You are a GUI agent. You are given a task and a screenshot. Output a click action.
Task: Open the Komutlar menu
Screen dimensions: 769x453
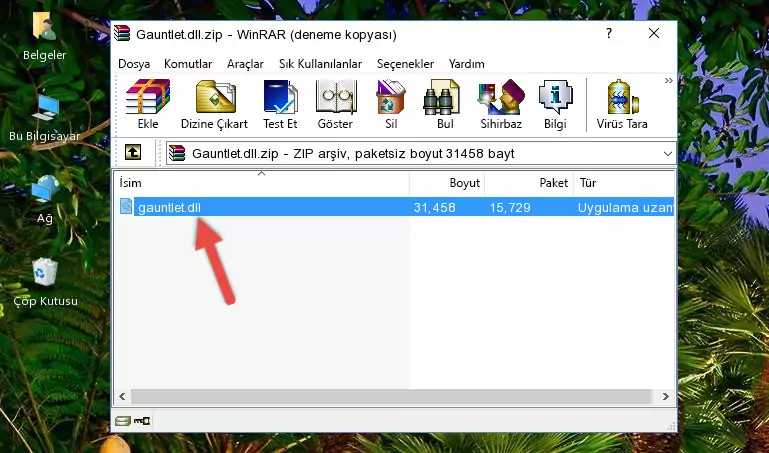[x=188, y=64]
